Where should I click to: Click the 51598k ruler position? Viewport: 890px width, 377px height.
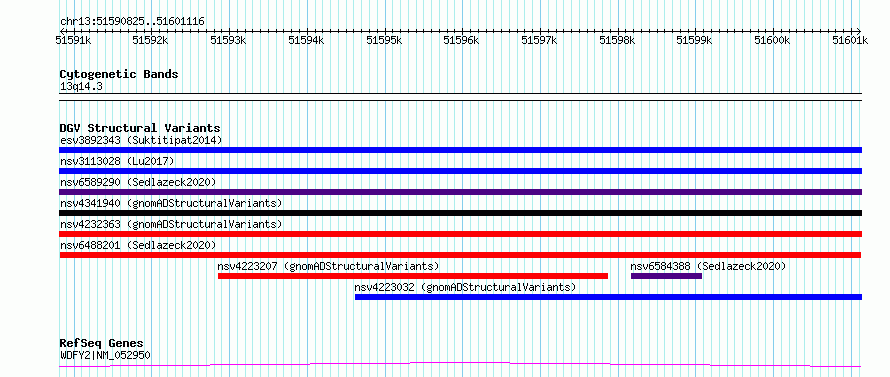pyautogui.click(x=617, y=40)
